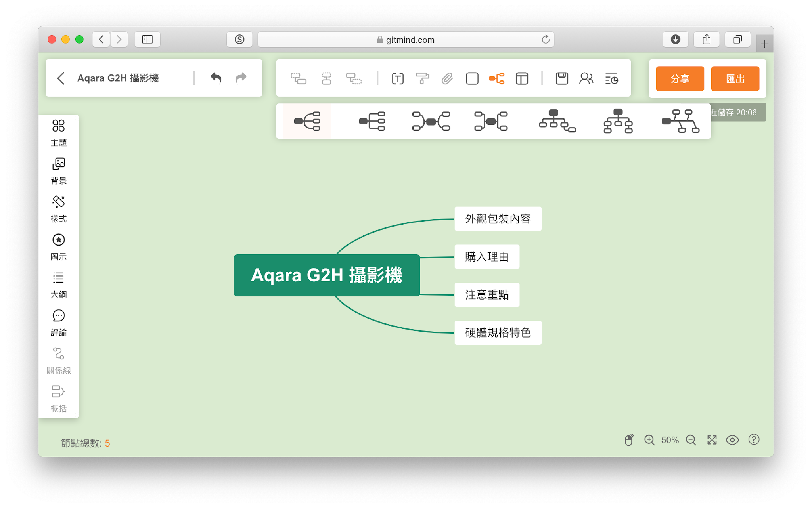Click the S extension icon in Safari toolbar
The width and height of the screenshot is (812, 508).
pos(239,39)
